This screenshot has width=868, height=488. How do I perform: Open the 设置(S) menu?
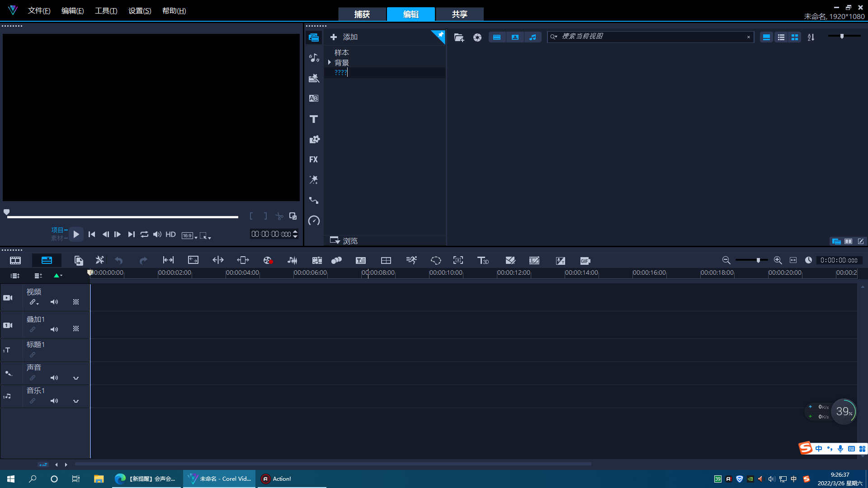tap(140, 10)
